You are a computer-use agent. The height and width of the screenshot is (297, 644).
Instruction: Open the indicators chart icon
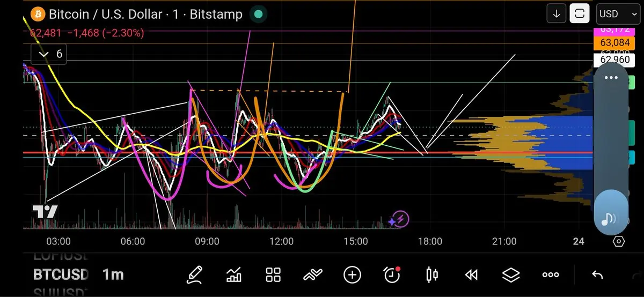[234, 275]
